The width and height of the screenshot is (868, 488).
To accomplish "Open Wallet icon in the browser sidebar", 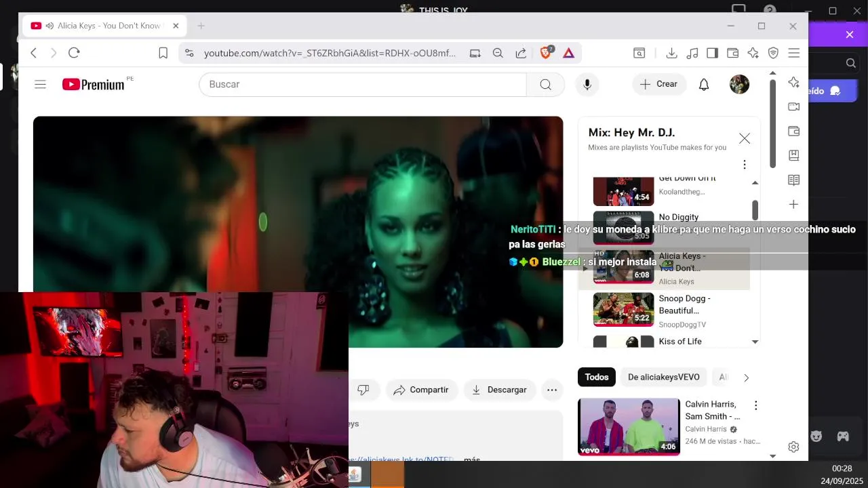I will tap(793, 131).
